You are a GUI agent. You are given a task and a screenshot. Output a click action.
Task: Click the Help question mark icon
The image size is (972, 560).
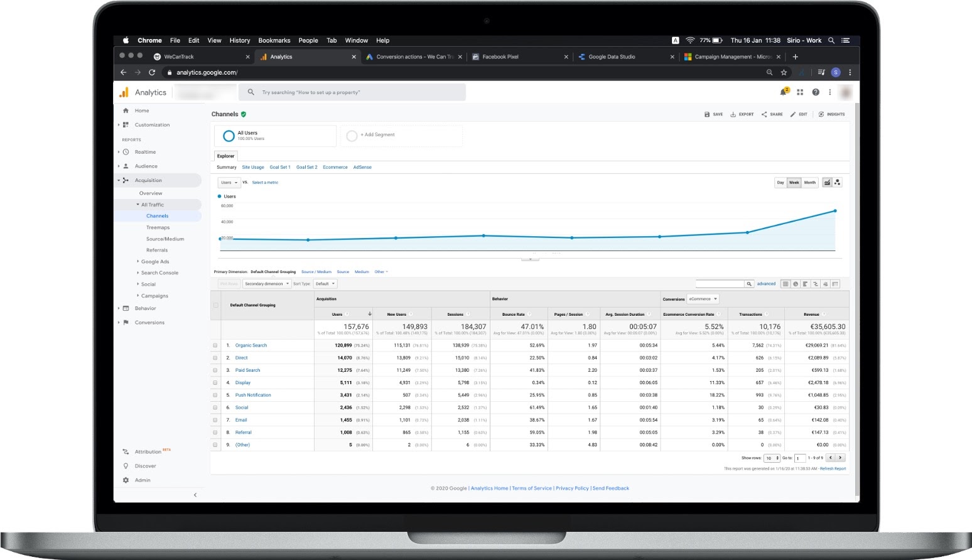[x=816, y=92]
